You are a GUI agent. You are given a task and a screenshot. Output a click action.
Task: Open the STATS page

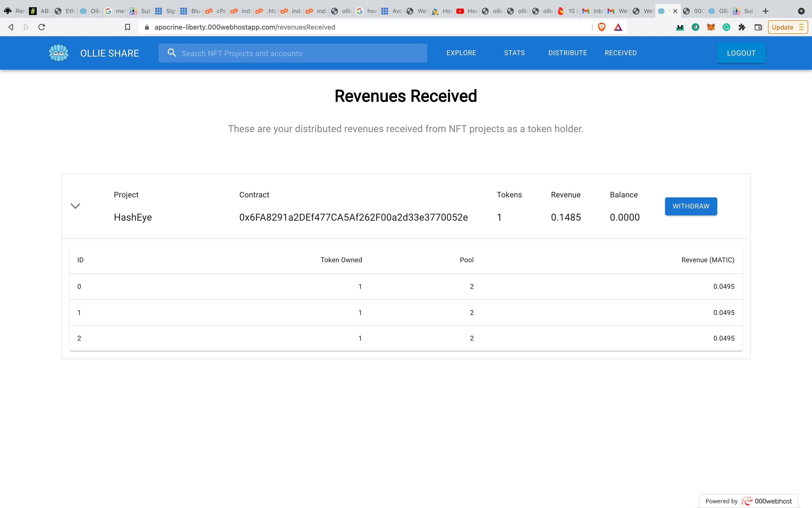[514, 53]
